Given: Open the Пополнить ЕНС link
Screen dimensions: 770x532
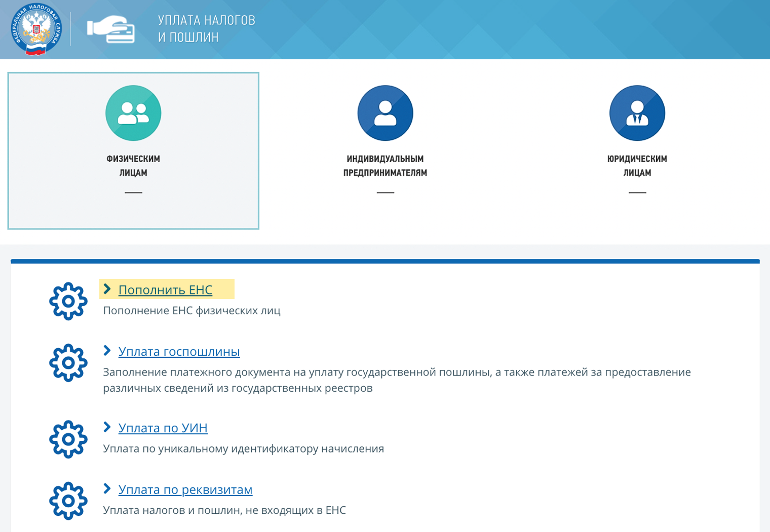Looking at the screenshot, I should pos(165,290).
